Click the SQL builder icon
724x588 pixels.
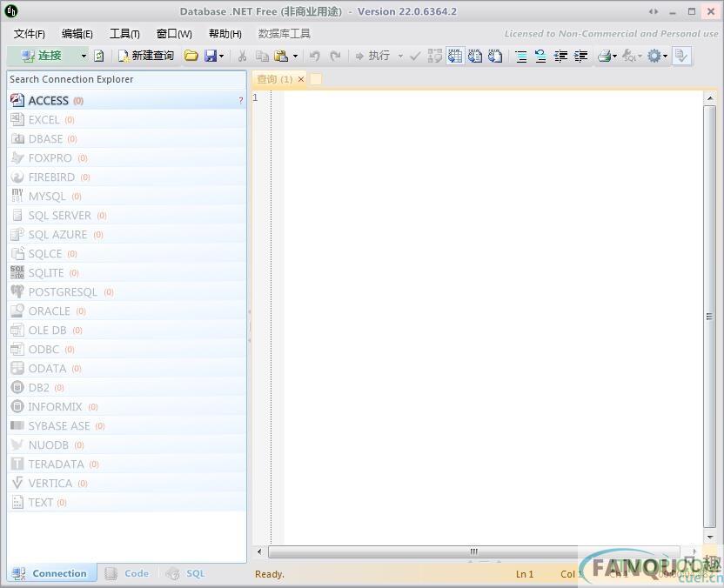click(x=629, y=57)
